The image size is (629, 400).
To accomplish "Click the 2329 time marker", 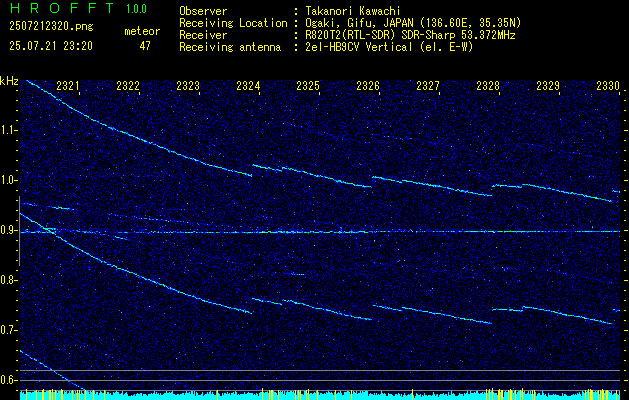I will 548,85.
